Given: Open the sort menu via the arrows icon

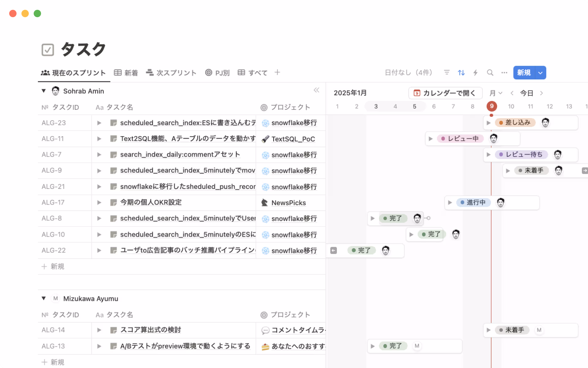Looking at the screenshot, I should click(x=461, y=72).
